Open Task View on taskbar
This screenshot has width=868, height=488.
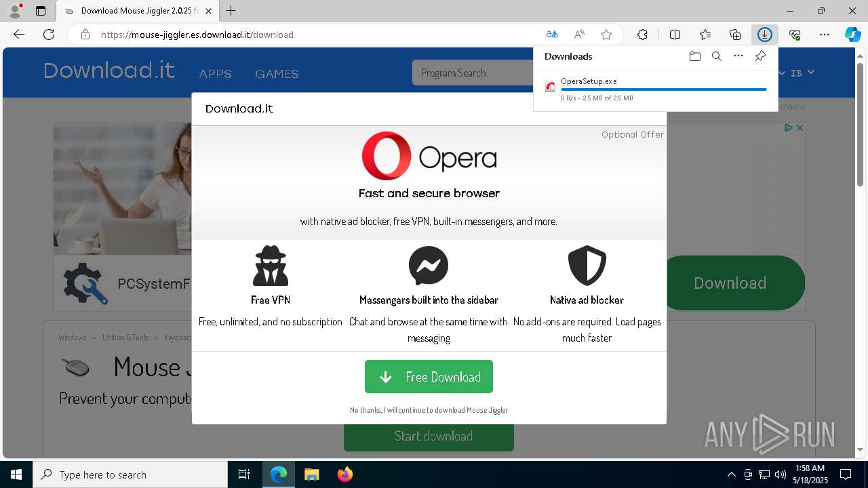click(244, 474)
